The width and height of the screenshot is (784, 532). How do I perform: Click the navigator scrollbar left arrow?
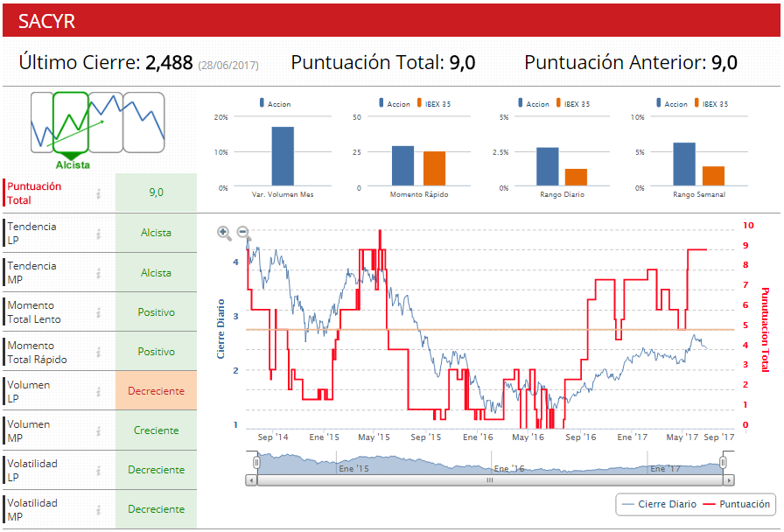251,480
